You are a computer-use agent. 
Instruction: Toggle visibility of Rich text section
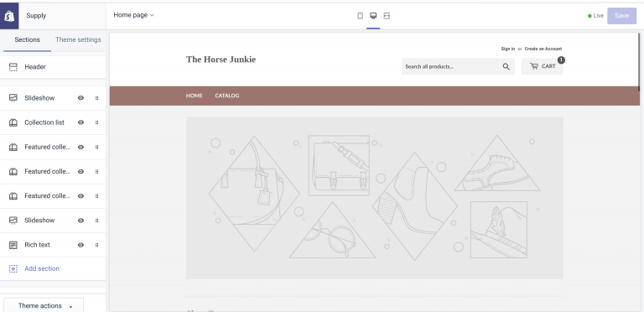(x=80, y=245)
